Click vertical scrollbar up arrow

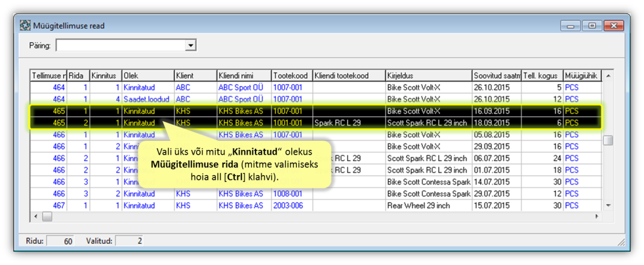pyautogui.click(x=608, y=76)
